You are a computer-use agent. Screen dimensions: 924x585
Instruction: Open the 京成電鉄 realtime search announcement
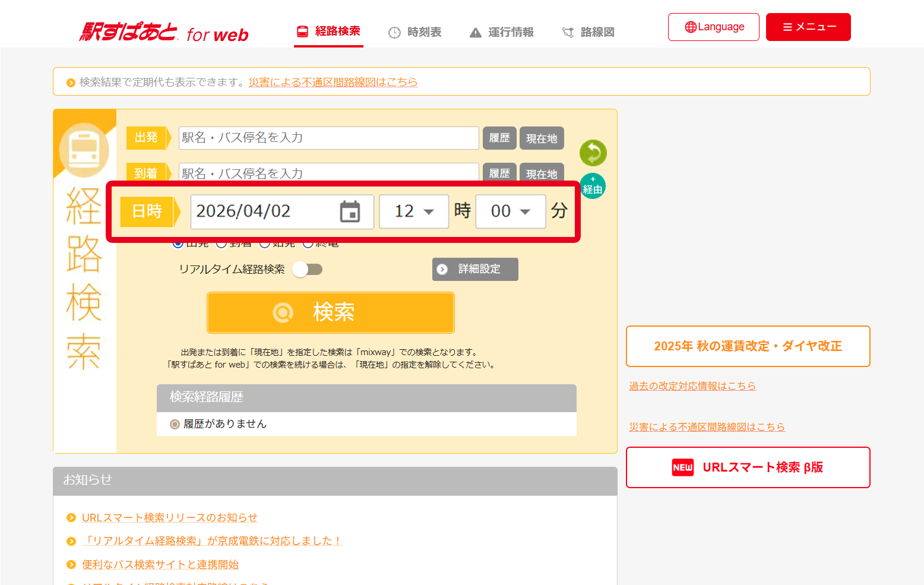213,541
